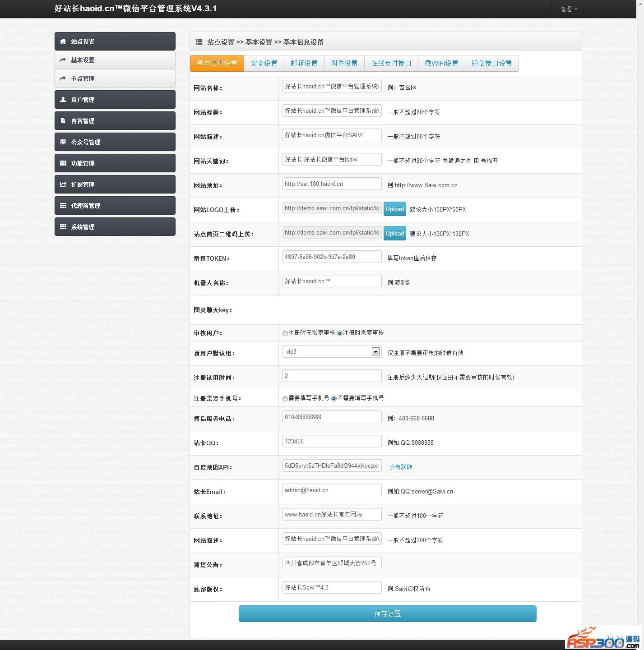Focus the 底部版权 input field

(x=332, y=587)
